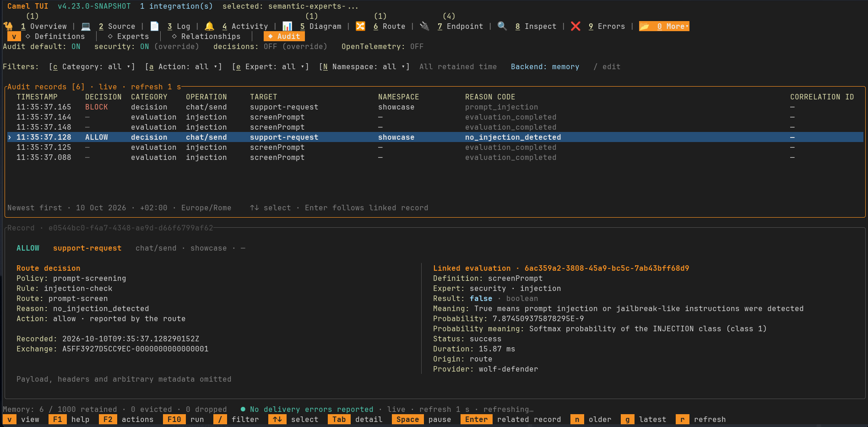Open the 3 Log tab

pyautogui.click(x=179, y=26)
